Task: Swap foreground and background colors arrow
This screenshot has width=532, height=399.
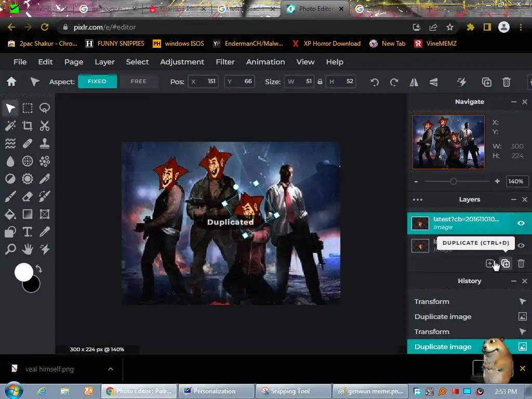Action: (38, 269)
